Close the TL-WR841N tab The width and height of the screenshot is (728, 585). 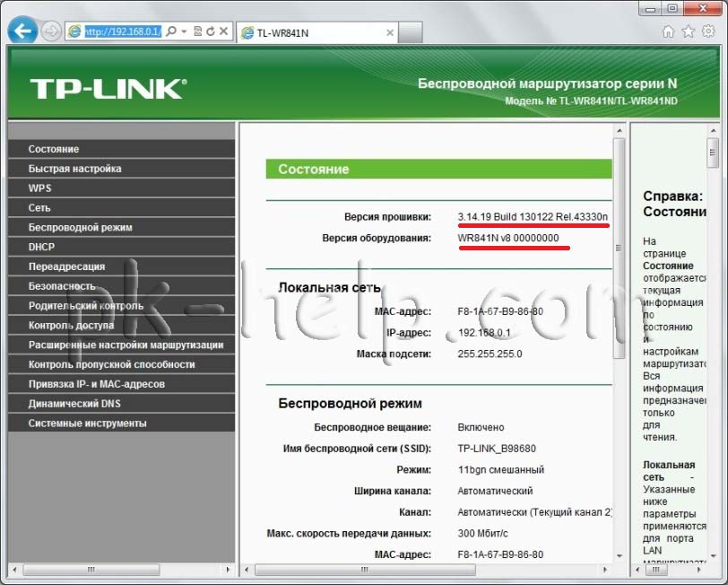click(x=390, y=32)
